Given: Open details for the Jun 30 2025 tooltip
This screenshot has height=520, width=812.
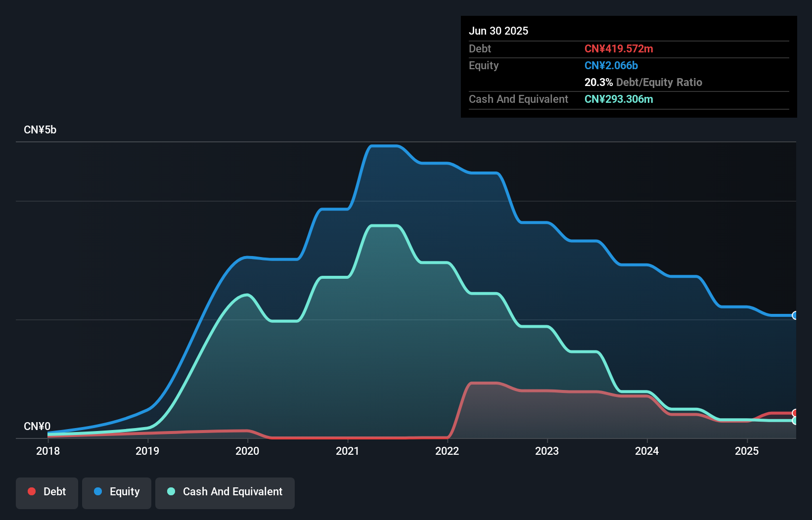Looking at the screenshot, I should 498,31.
